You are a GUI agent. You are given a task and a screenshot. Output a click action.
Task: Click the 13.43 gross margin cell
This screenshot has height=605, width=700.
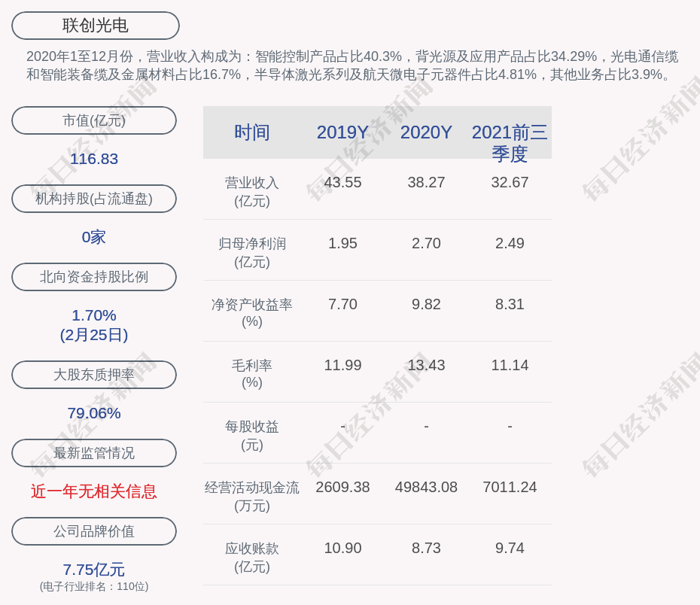(x=426, y=365)
